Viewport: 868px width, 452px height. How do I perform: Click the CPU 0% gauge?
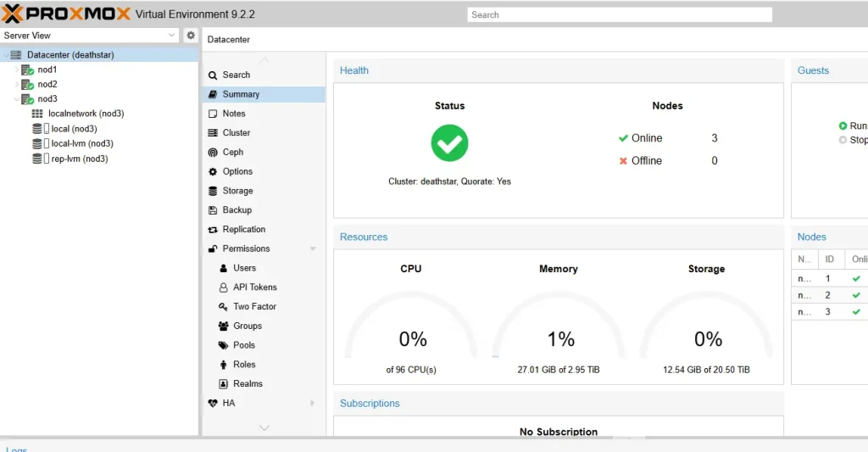[x=411, y=326]
